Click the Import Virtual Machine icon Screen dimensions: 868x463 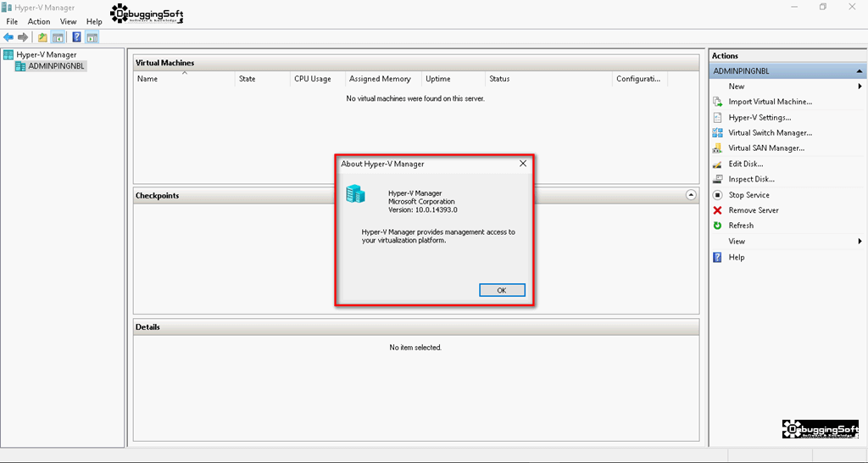point(717,102)
